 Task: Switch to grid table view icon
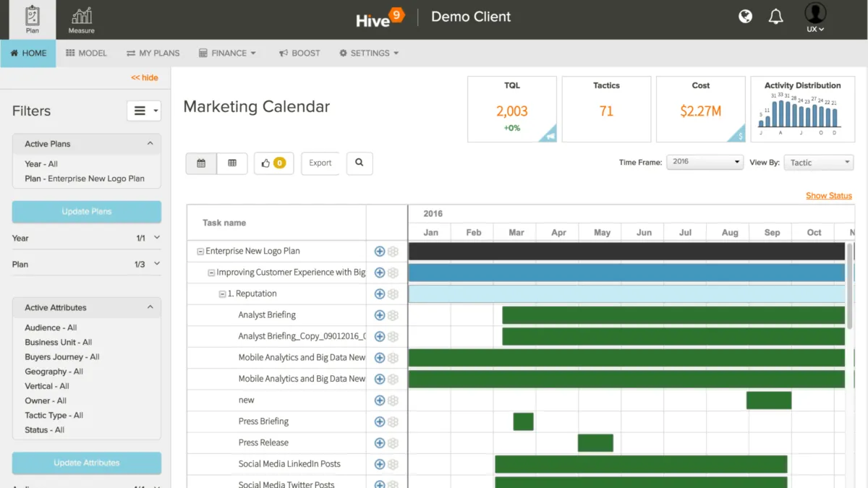[x=232, y=163]
